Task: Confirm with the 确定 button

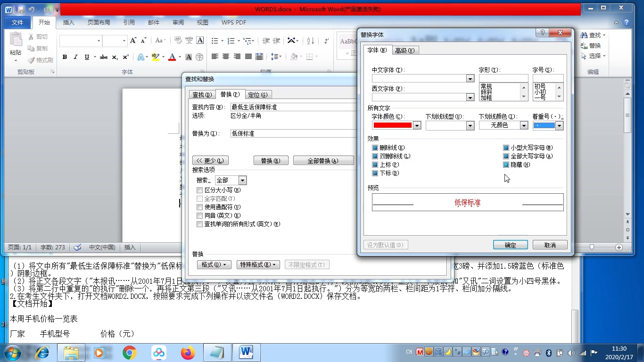Action: [510, 245]
